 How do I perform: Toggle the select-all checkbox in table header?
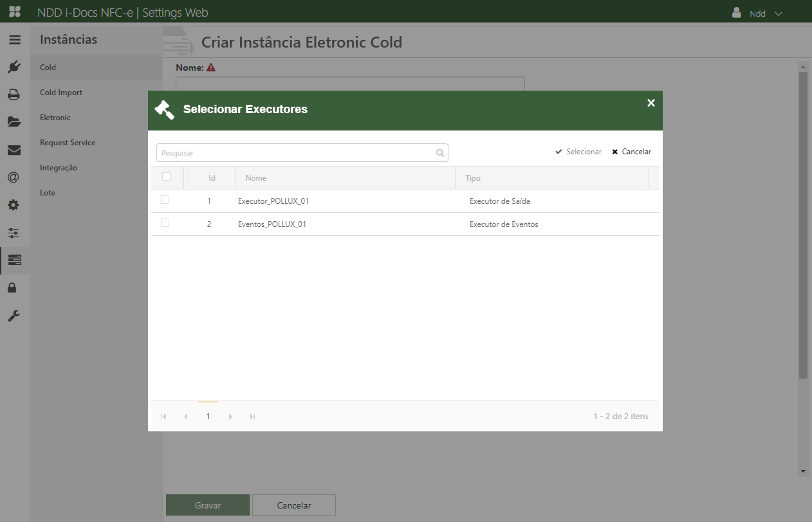(167, 177)
